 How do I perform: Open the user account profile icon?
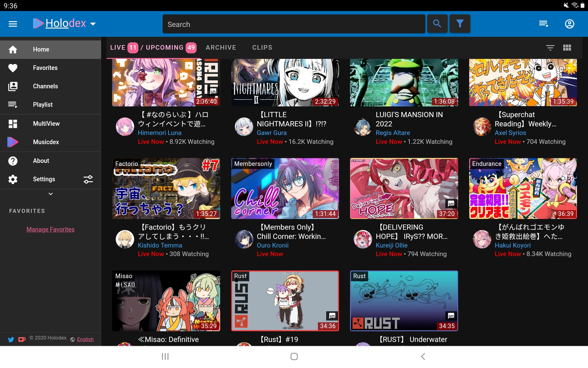click(x=569, y=24)
